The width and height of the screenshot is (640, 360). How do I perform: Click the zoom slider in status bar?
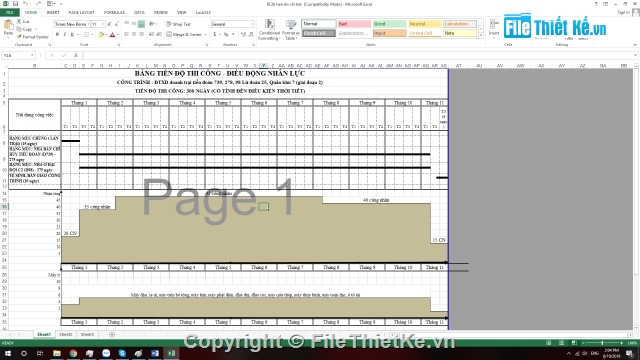pyautogui.click(x=602, y=343)
